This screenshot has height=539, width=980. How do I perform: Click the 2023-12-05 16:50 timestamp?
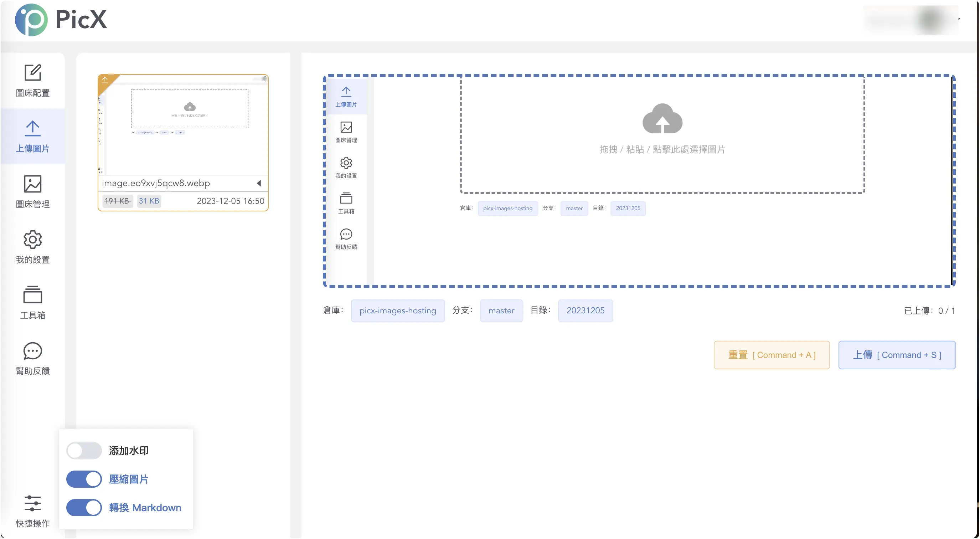(x=231, y=201)
